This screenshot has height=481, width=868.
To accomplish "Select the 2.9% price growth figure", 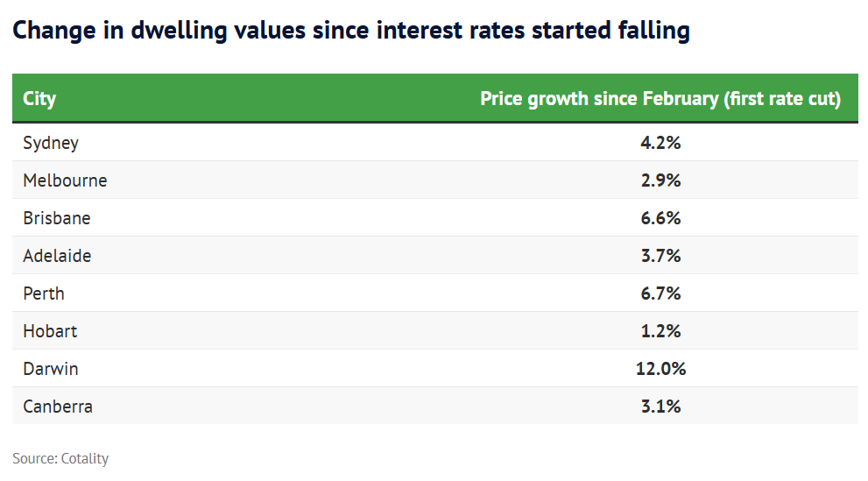I will coord(660,180).
